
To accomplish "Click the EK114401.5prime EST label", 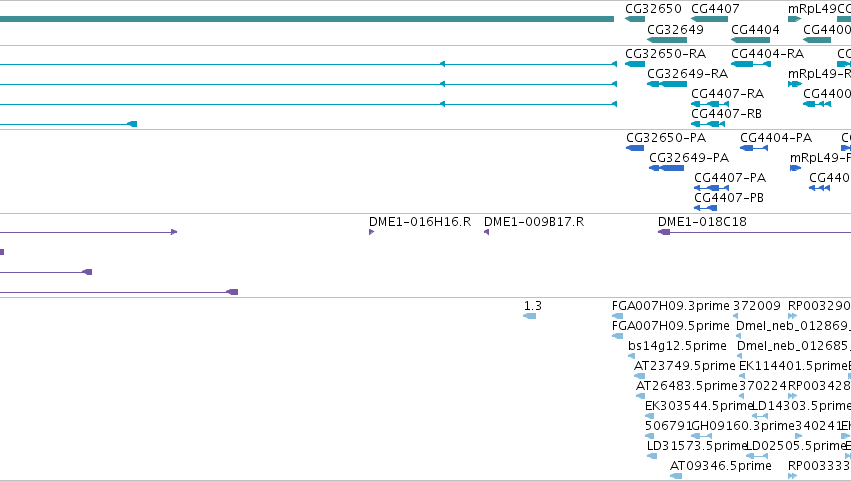I will point(793,366).
